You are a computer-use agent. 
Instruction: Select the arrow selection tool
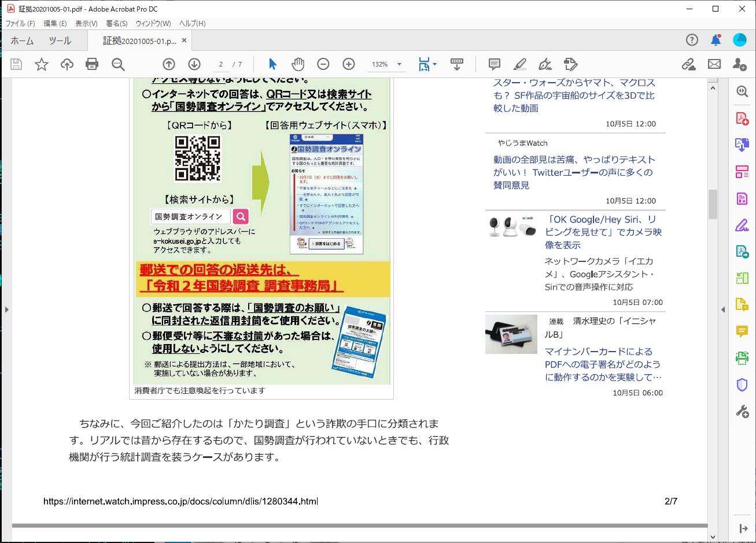click(x=273, y=64)
